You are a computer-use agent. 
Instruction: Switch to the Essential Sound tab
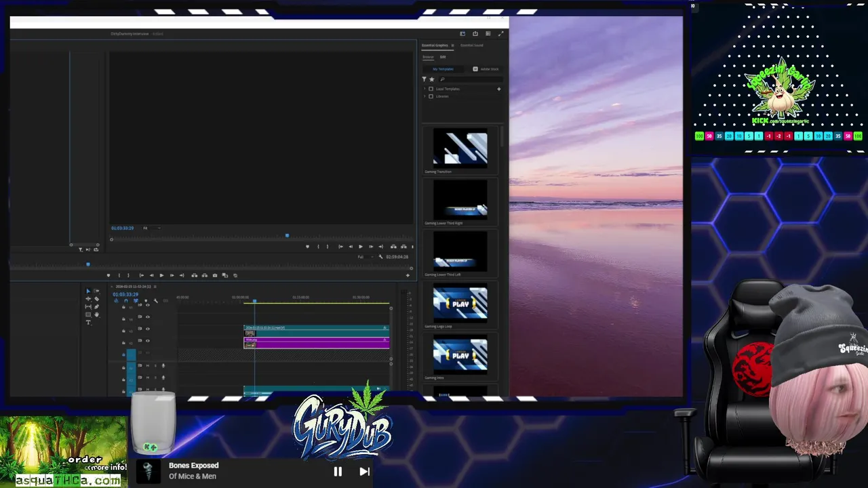tap(472, 45)
